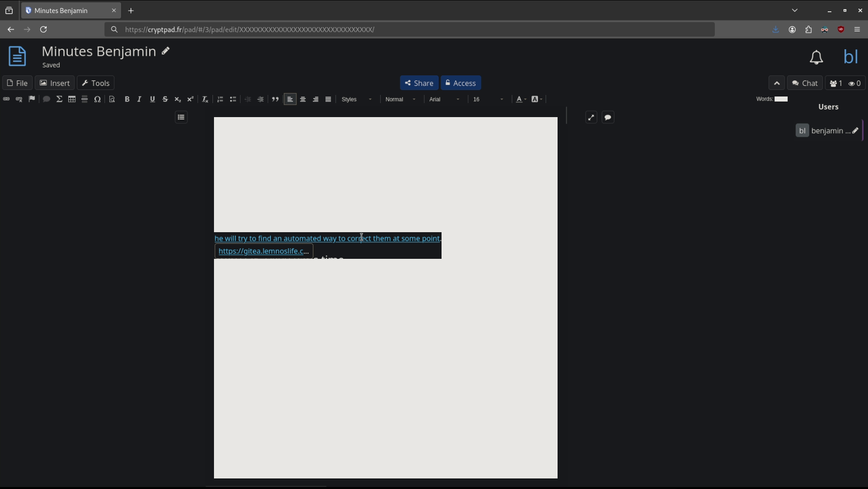
Task: Open the Tools menu
Action: (x=95, y=83)
